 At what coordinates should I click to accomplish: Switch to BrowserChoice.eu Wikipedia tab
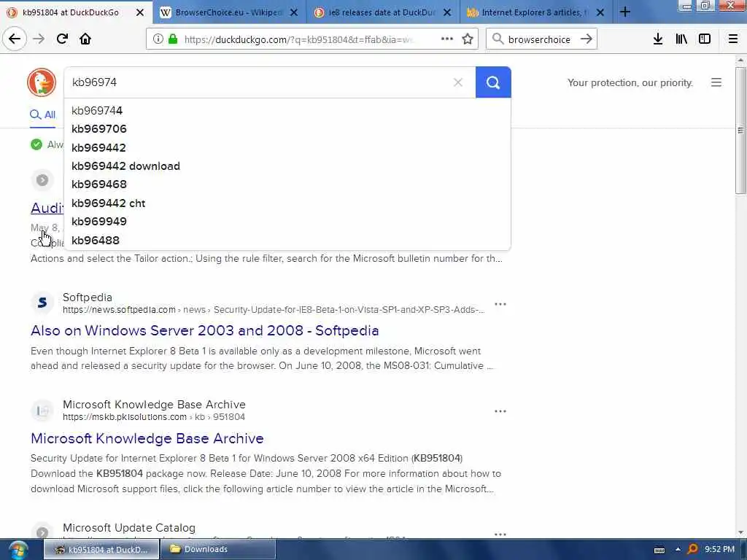[228, 12]
